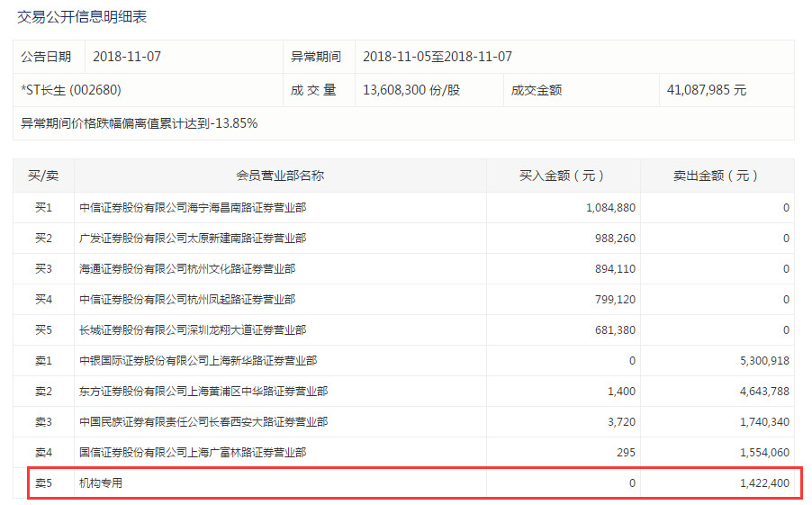Click the date value 2018-11-07
The image size is (812, 505).
tap(127, 57)
